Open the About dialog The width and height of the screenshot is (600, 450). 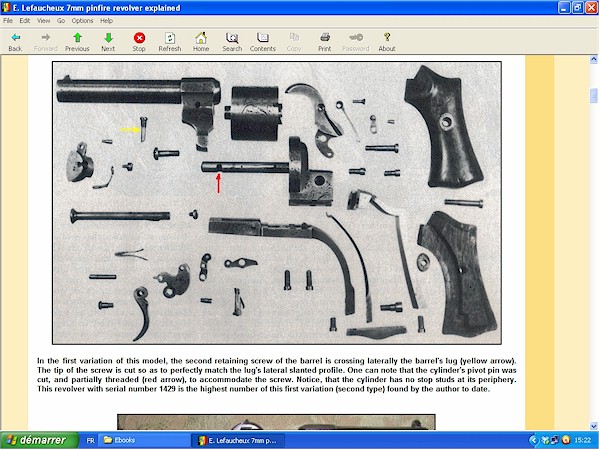click(x=387, y=42)
